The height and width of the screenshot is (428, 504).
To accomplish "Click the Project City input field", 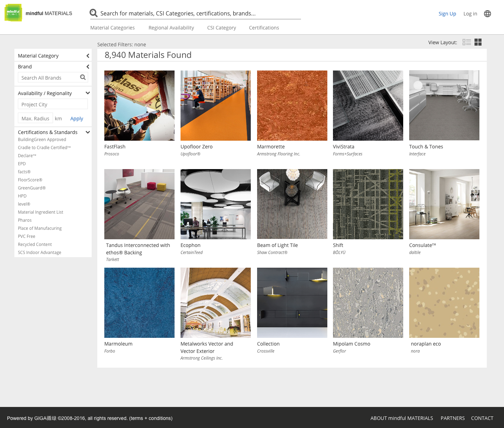I will click(53, 104).
